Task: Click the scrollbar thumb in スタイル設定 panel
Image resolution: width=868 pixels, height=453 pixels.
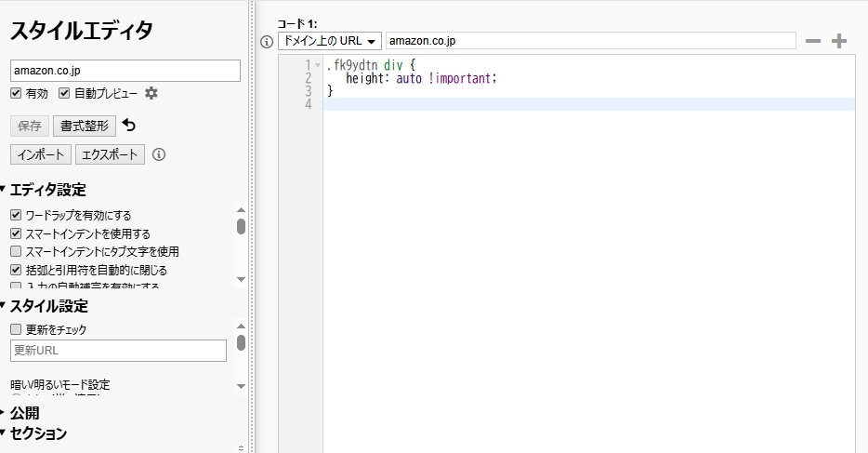Action: tap(241, 343)
